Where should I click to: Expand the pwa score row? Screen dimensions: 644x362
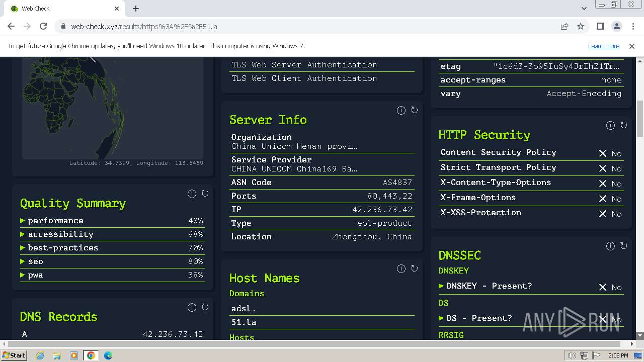pos(113,275)
